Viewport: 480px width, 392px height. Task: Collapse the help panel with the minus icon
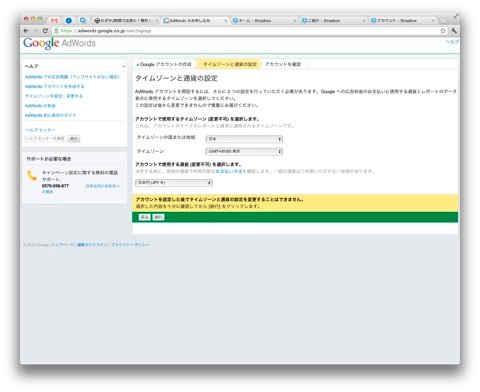click(x=124, y=66)
